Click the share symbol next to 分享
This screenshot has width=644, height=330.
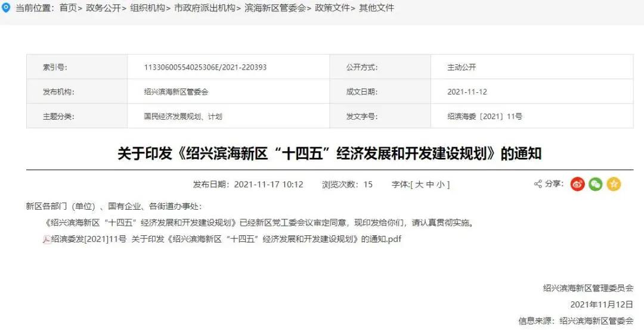(538, 184)
